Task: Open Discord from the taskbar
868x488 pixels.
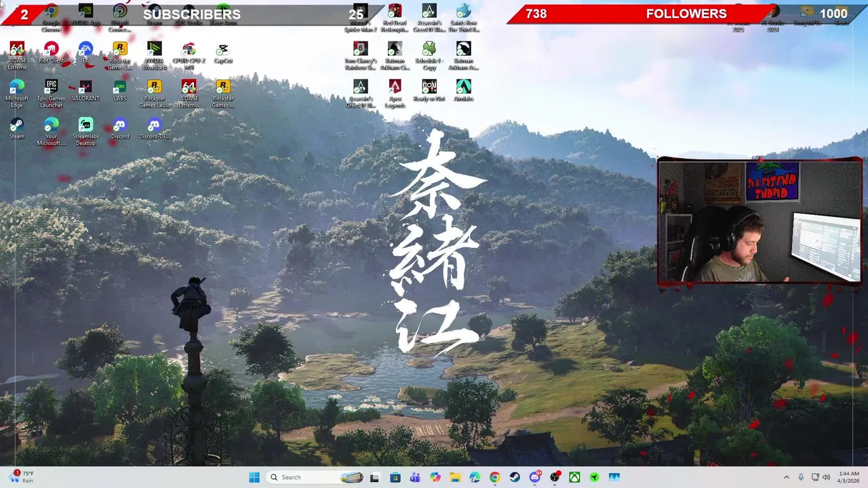Action: click(x=535, y=477)
